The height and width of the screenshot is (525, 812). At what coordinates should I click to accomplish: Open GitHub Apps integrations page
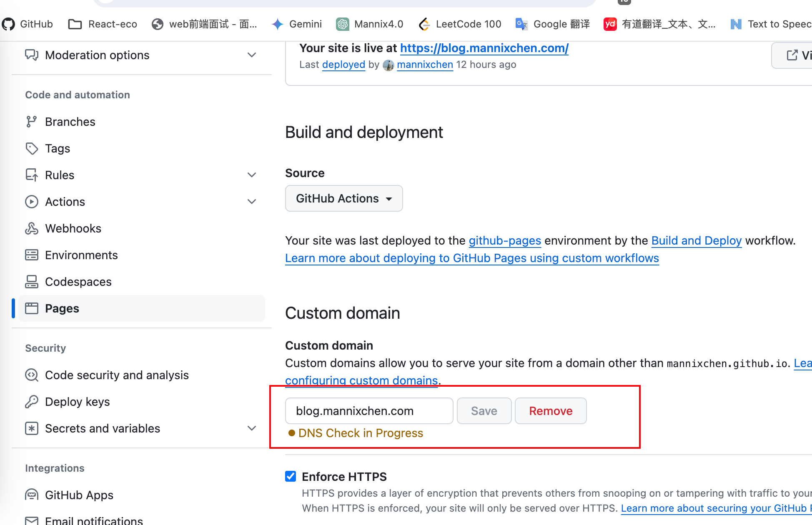tap(142, 495)
